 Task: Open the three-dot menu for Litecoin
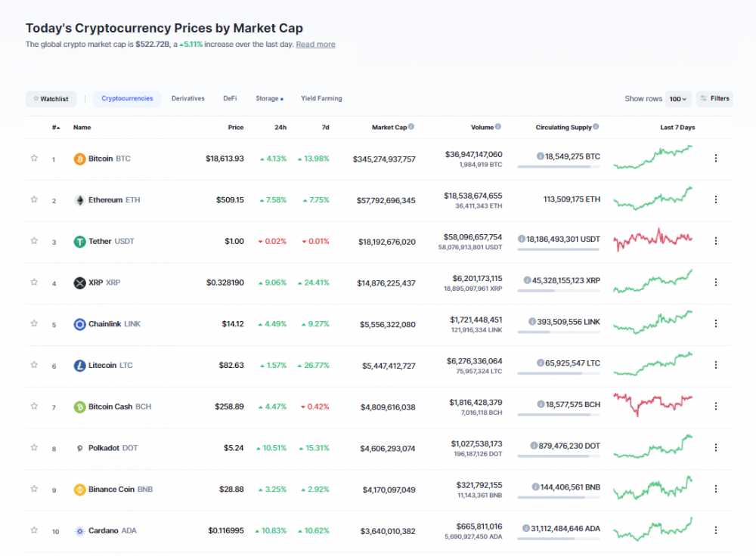point(715,365)
